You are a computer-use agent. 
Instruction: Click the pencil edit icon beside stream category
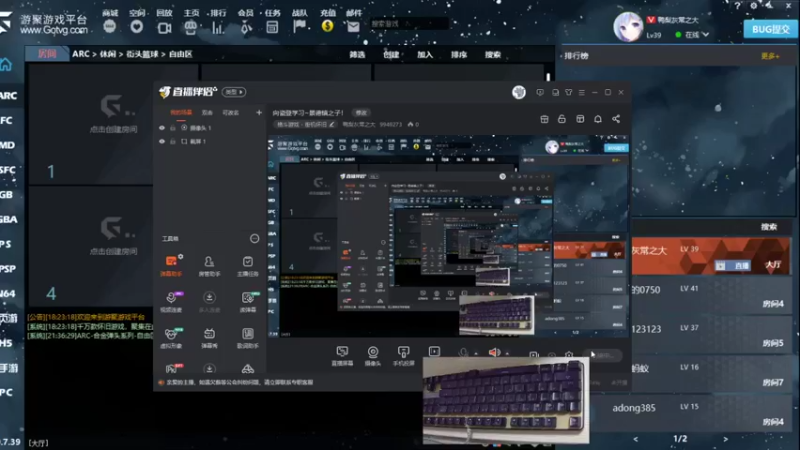click(332, 124)
